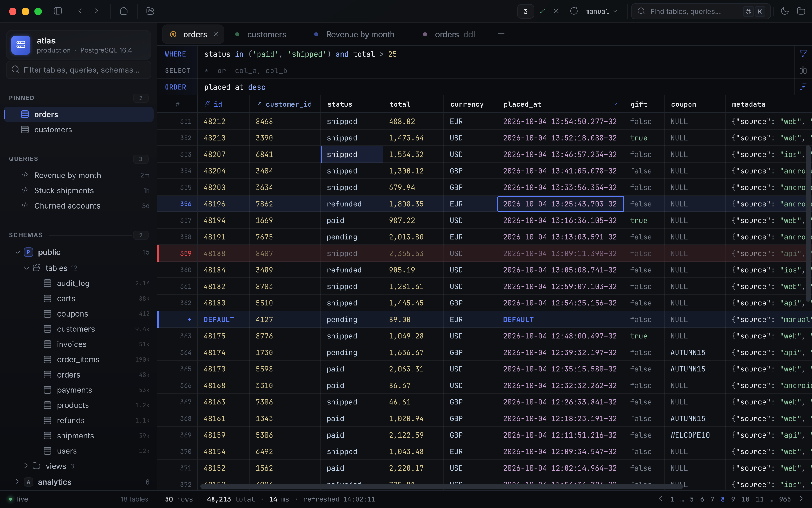Viewport: 812px width, 508px height.
Task: Focus the Find tables, queries search field
Action: [x=701, y=11]
